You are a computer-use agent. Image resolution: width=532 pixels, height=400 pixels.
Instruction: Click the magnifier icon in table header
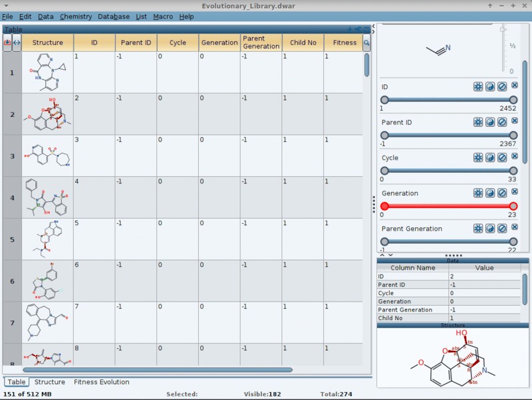tap(366, 43)
